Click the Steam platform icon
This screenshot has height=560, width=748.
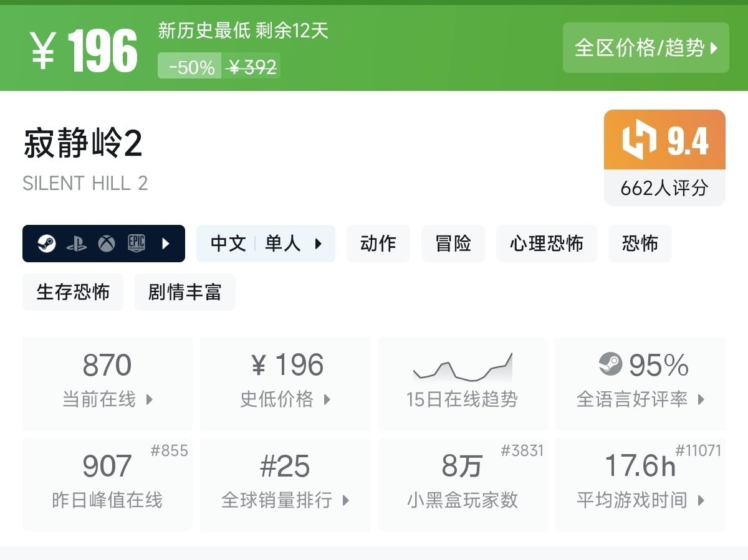pyautogui.click(x=46, y=244)
